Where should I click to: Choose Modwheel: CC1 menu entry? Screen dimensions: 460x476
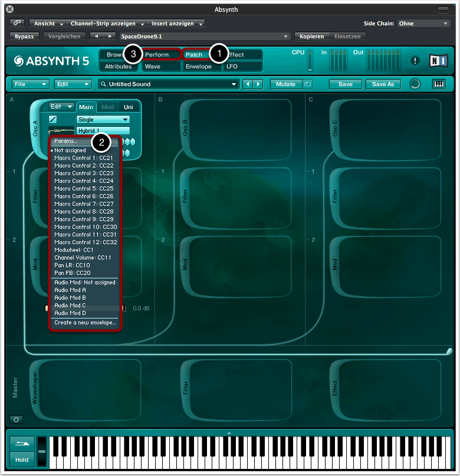pyautogui.click(x=85, y=250)
